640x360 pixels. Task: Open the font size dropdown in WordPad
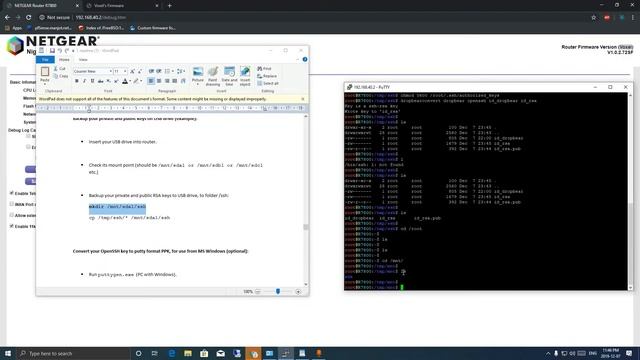click(x=125, y=71)
